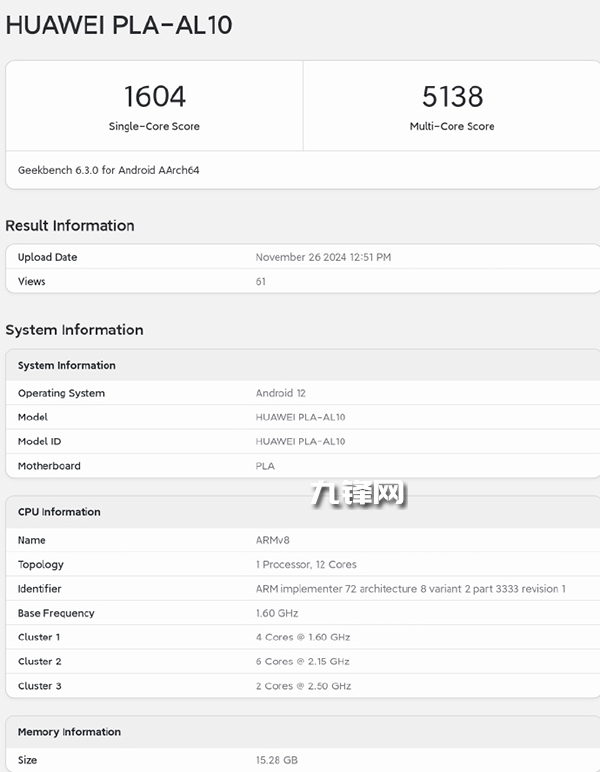600x772 pixels.
Task: Click the CPU Information table header
Action: tap(59, 512)
